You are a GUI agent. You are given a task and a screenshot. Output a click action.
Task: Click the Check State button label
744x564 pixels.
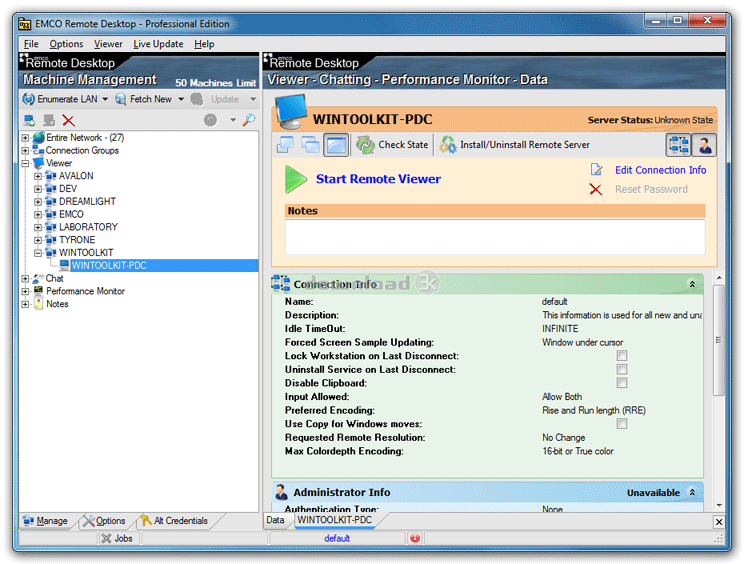click(x=403, y=145)
